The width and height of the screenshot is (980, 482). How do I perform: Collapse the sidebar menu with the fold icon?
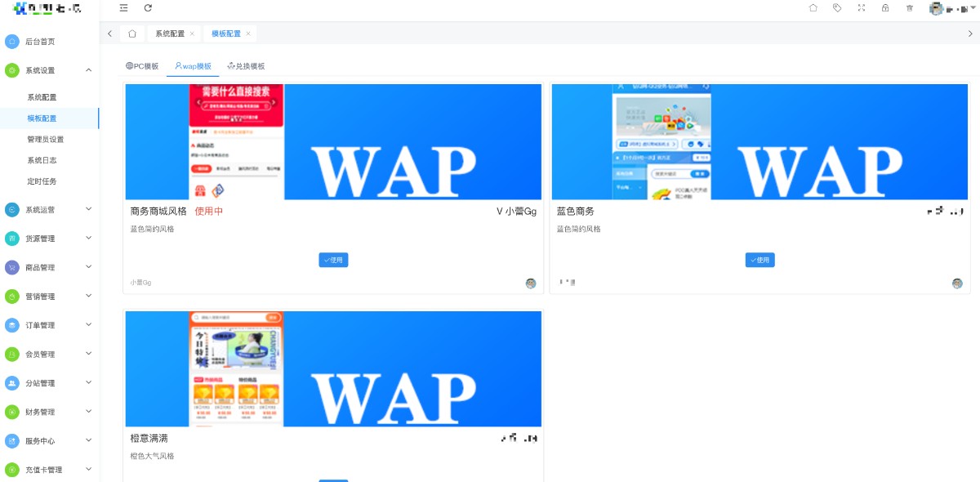(123, 8)
